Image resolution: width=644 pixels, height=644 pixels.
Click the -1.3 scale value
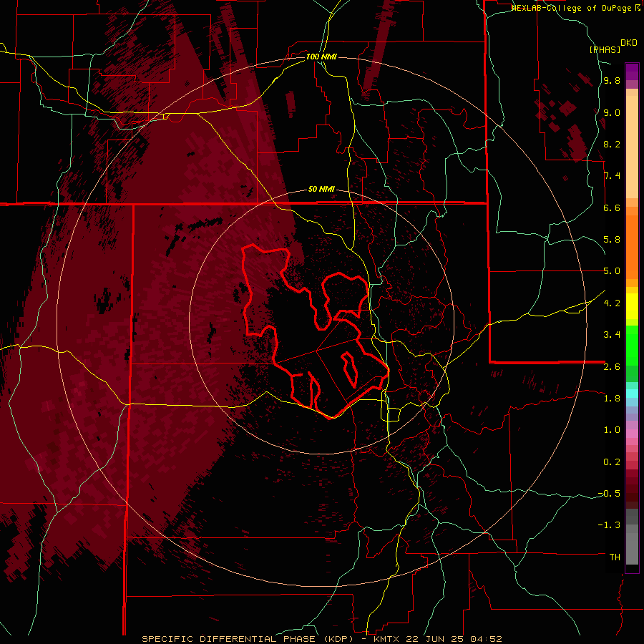click(x=609, y=525)
